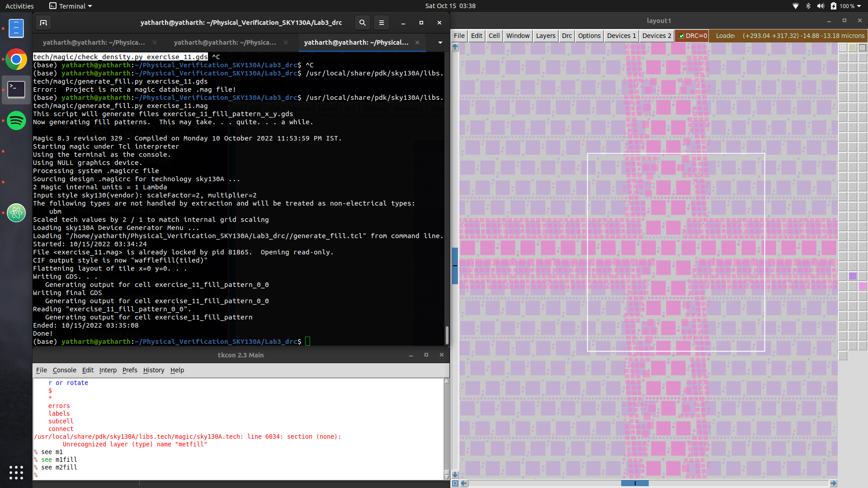The image size is (868, 488).
Task: Click the view-all icon at the layout's bottom-left corner
Action: click(x=455, y=483)
